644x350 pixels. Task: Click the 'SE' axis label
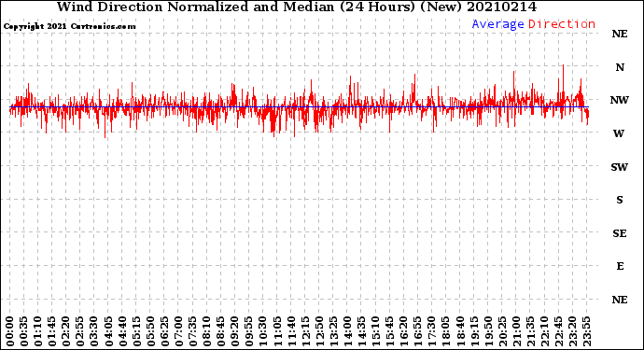coord(620,233)
